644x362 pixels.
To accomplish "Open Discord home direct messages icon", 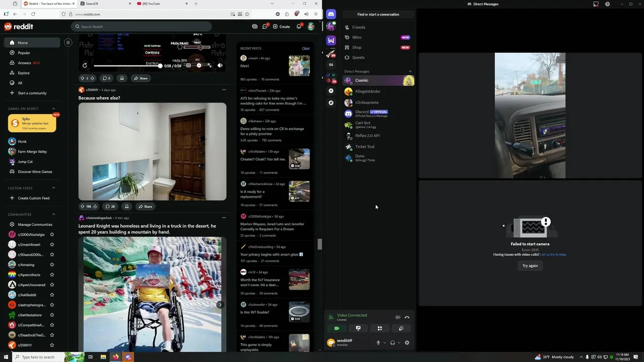I will click(331, 15).
